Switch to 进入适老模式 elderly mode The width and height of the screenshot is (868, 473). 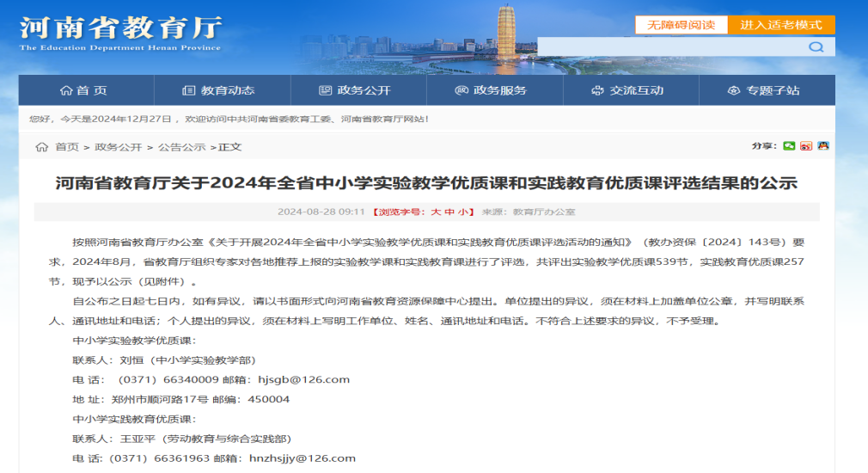780,25
